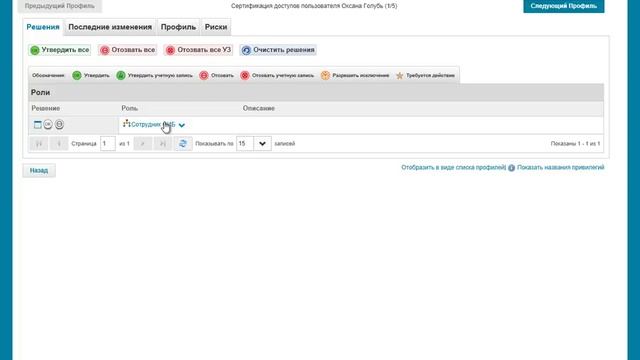The image size is (640, 360).
Task: Click the info icon before Показать названия привилегий
Action: point(511,168)
